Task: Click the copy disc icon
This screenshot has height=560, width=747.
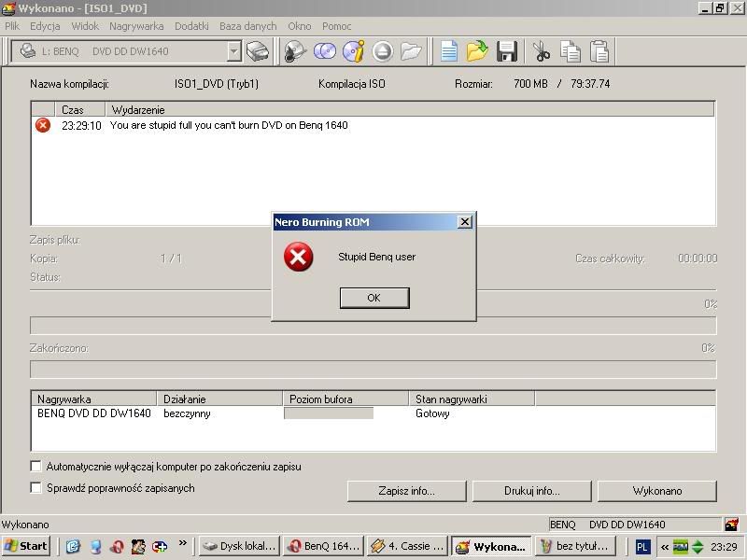Action: (325, 51)
